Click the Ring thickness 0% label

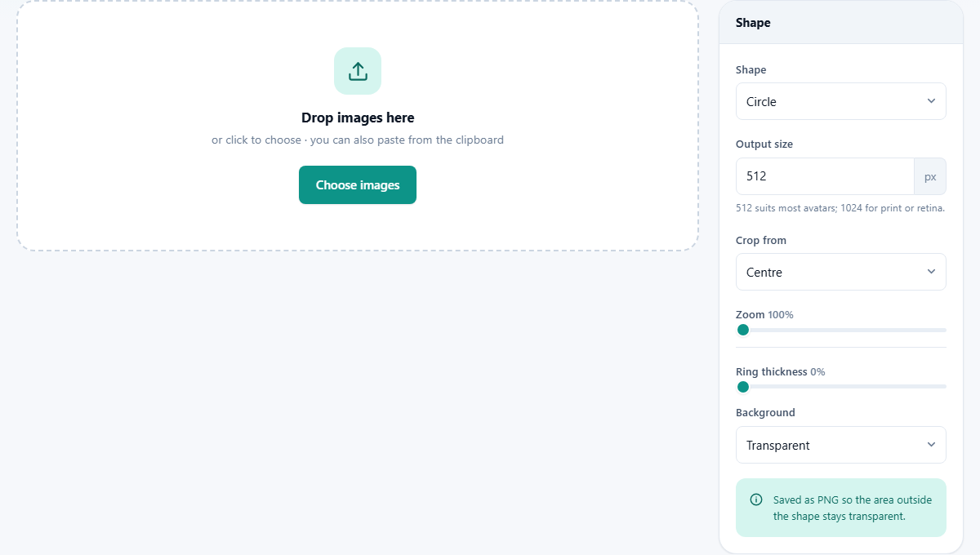(781, 371)
